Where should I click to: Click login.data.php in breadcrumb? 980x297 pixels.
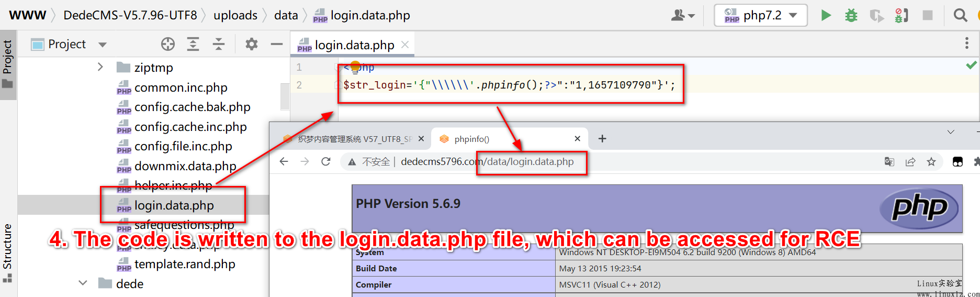click(362, 15)
